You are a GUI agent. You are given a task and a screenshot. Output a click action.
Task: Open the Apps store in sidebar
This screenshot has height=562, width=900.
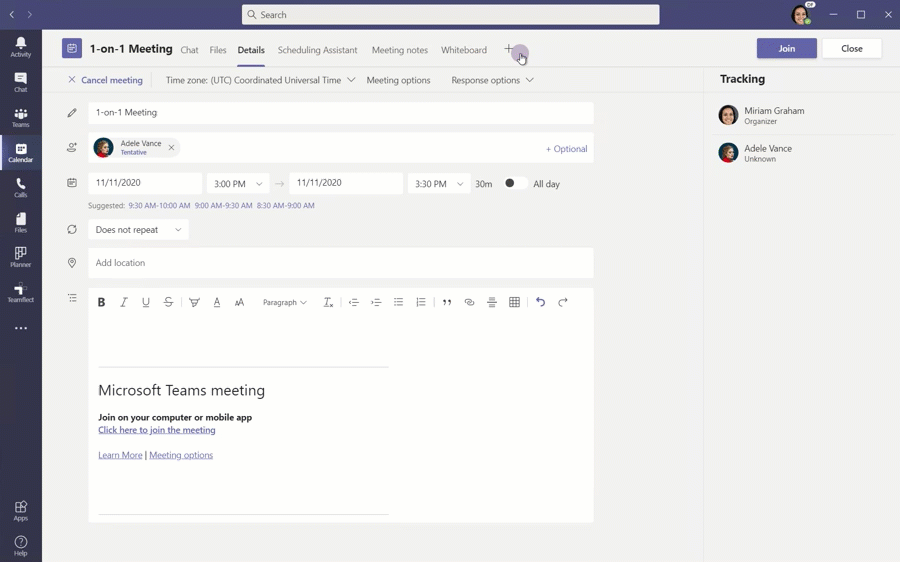click(21, 511)
